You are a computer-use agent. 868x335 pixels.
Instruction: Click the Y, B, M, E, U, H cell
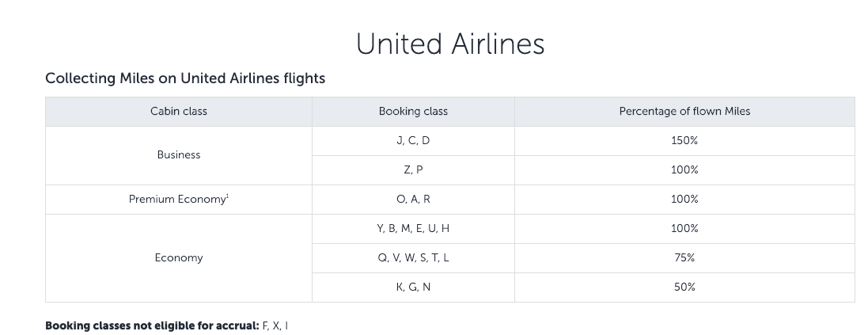[413, 229]
